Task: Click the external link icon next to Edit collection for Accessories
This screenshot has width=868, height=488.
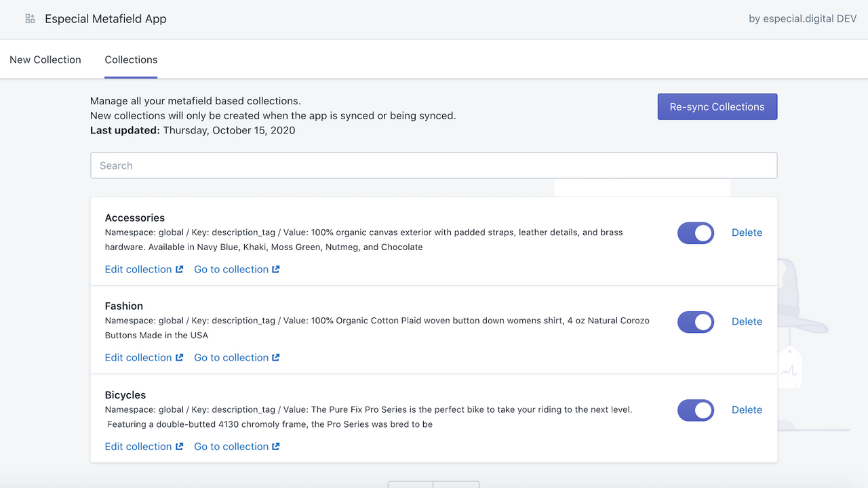Action: (178, 269)
